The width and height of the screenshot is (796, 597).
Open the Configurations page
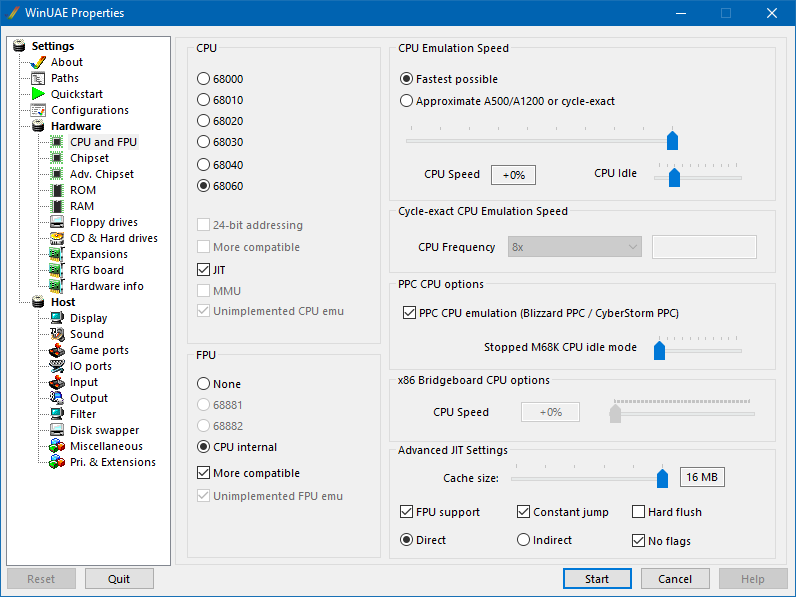coord(89,110)
